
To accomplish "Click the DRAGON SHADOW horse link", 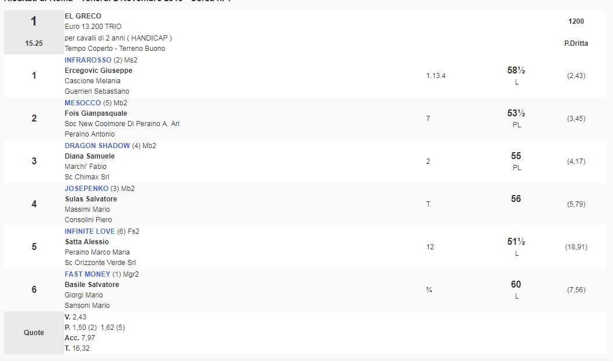I will [97, 146].
